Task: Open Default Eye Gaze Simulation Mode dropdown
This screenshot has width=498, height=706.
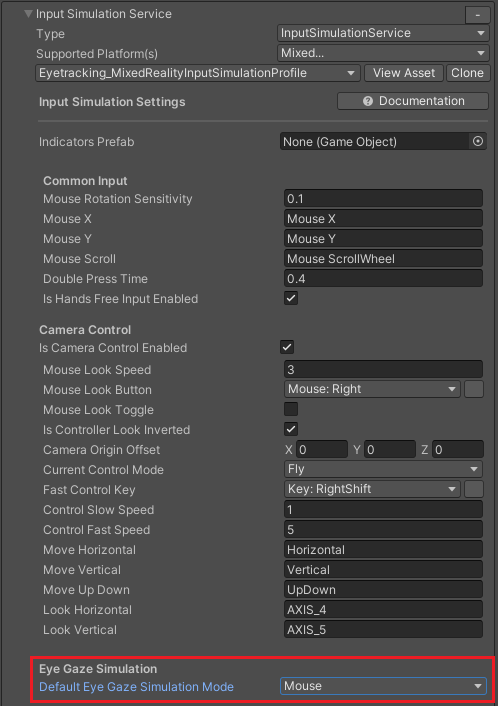Action: pyautogui.click(x=383, y=686)
